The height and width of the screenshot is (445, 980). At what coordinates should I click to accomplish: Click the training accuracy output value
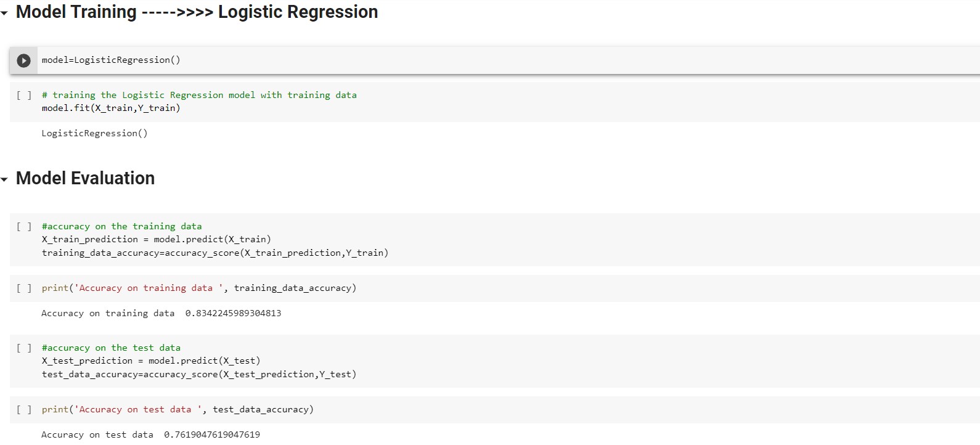point(232,312)
